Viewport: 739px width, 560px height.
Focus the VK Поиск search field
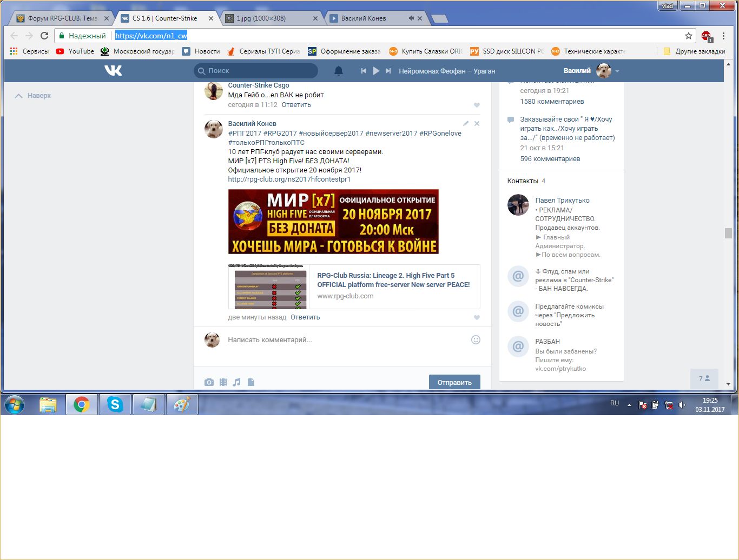tap(256, 71)
